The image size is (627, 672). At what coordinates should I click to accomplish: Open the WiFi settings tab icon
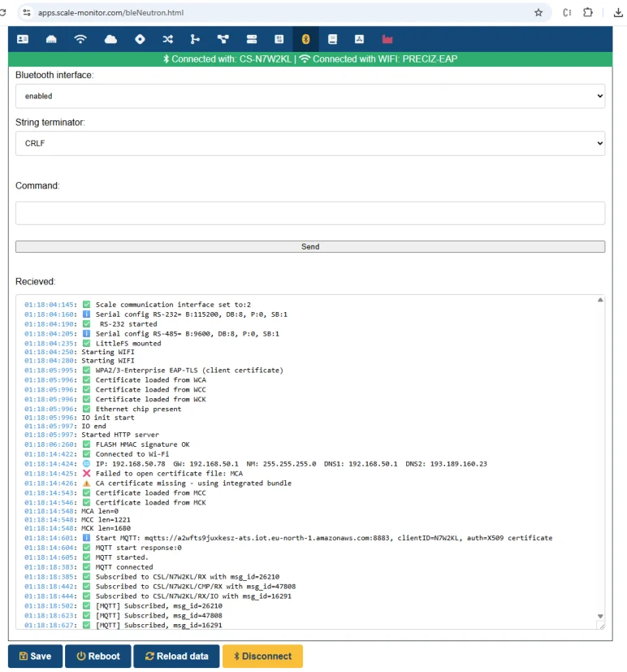[x=80, y=40]
